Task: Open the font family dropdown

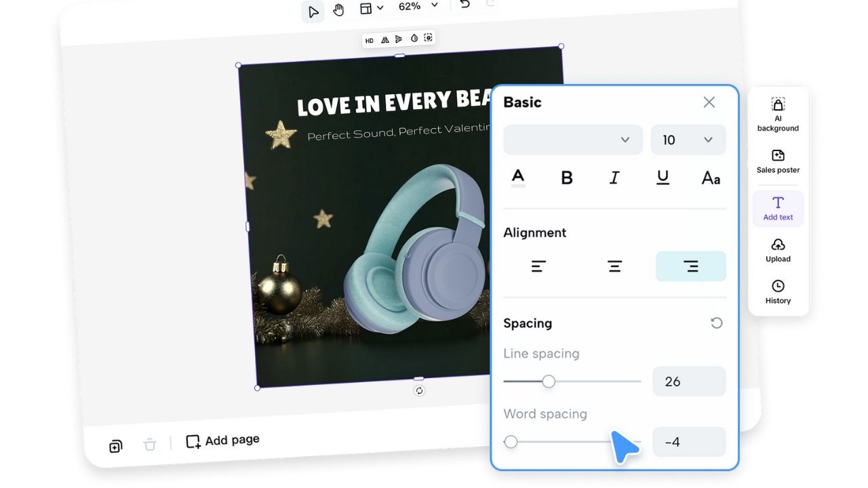Action: (573, 140)
